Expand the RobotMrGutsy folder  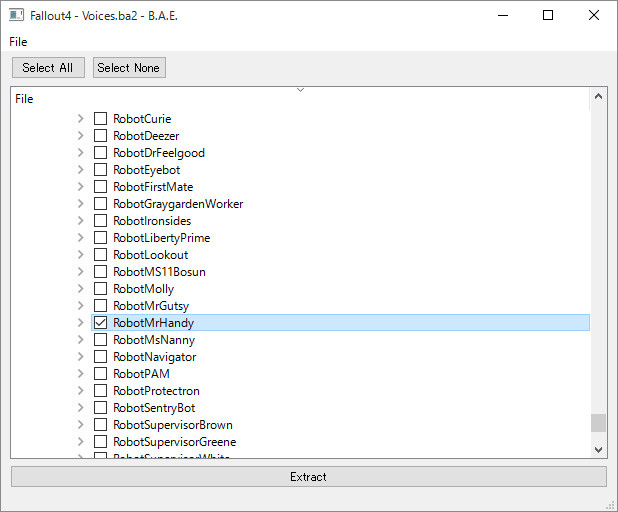click(x=81, y=305)
